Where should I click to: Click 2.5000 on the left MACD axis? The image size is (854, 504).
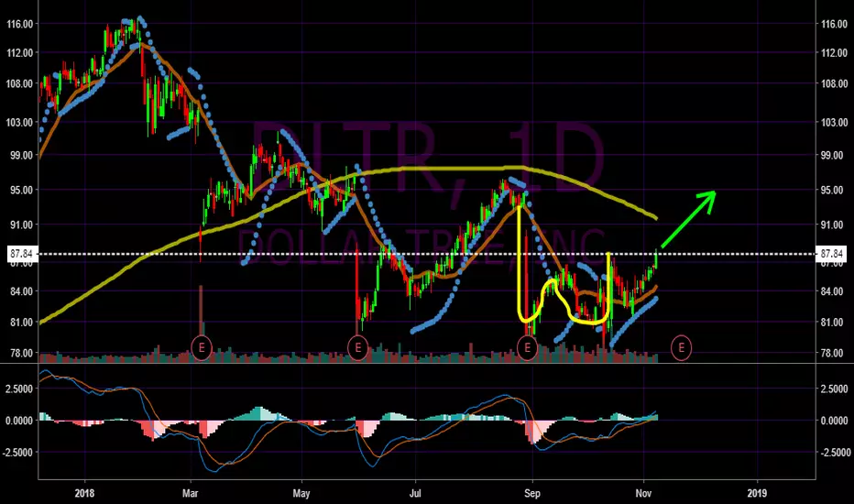coord(19,389)
